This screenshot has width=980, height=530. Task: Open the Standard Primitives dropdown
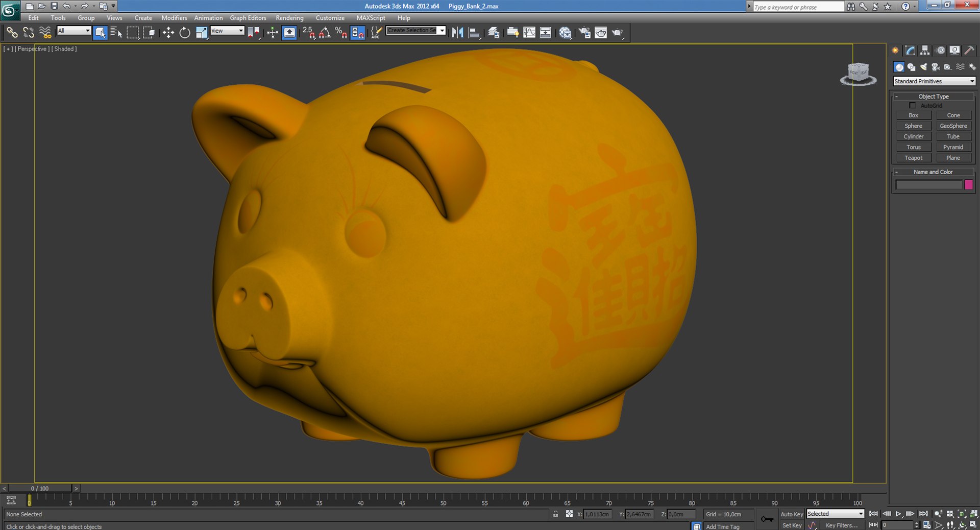click(934, 81)
